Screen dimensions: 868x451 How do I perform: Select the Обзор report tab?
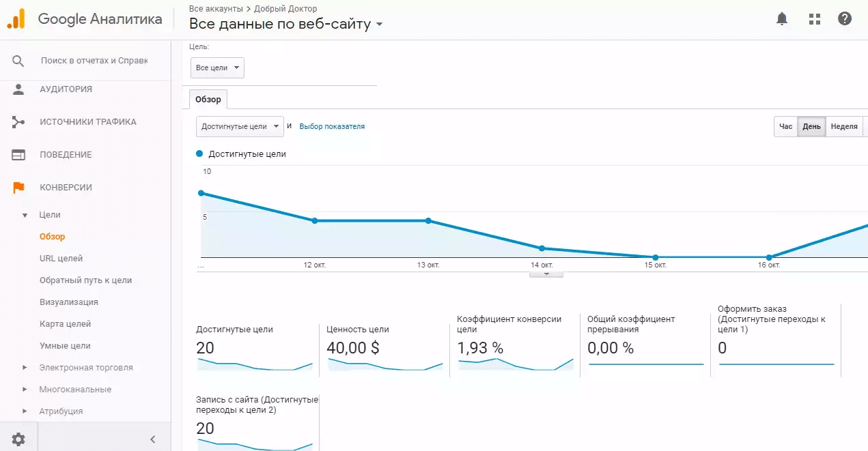click(x=208, y=100)
